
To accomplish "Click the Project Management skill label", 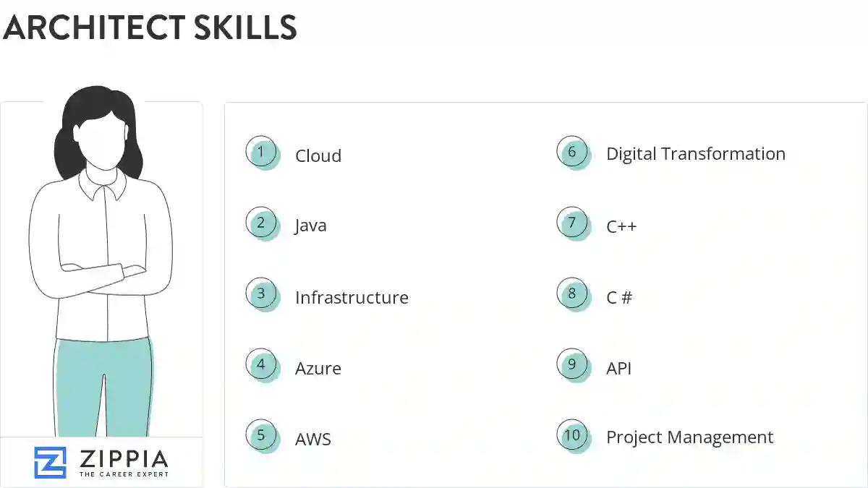I will 689,437.
